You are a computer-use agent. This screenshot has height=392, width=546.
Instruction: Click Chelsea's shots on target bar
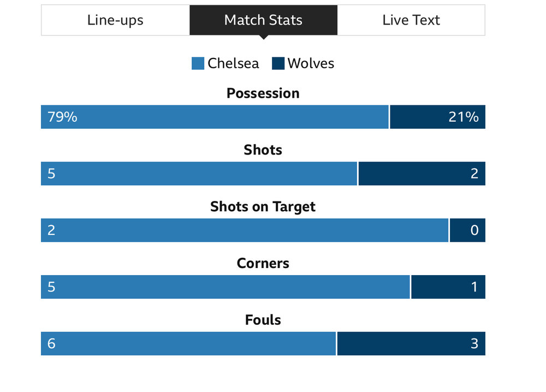point(245,230)
